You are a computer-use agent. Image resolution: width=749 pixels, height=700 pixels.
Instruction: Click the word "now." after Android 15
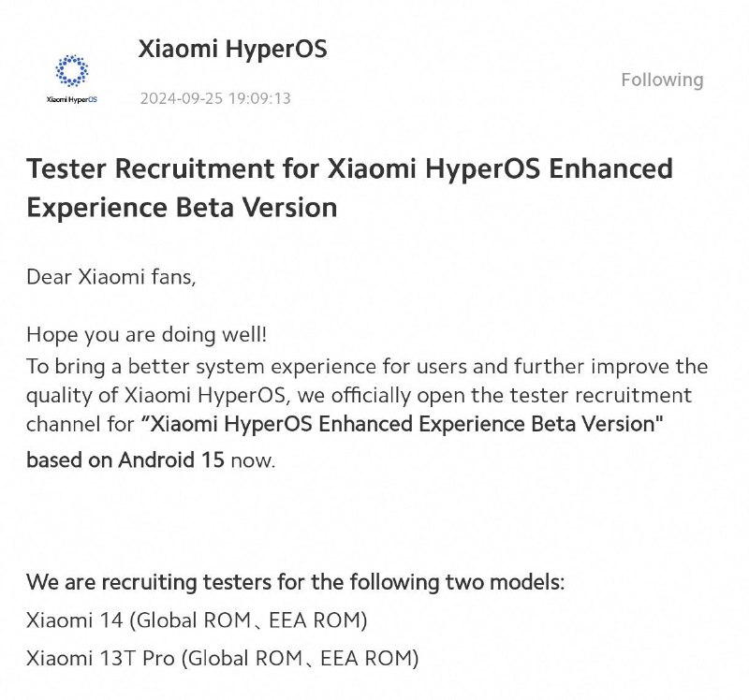click(253, 460)
